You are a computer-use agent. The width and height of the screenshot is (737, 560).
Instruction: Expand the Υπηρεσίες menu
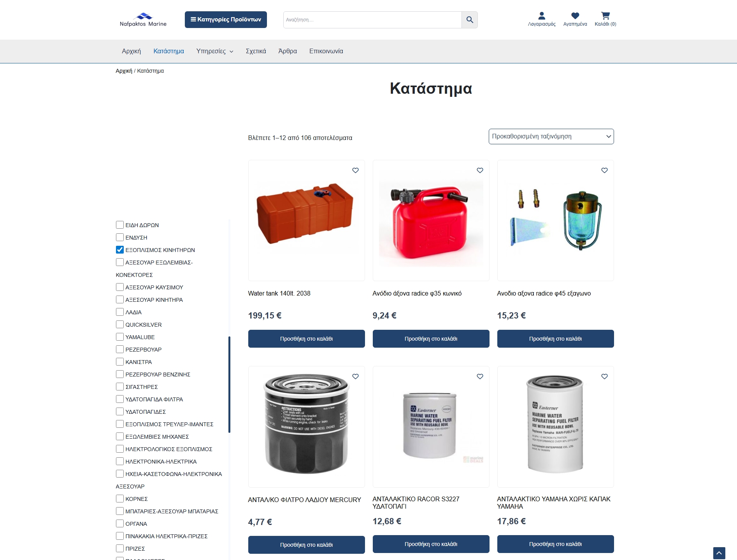click(x=215, y=51)
